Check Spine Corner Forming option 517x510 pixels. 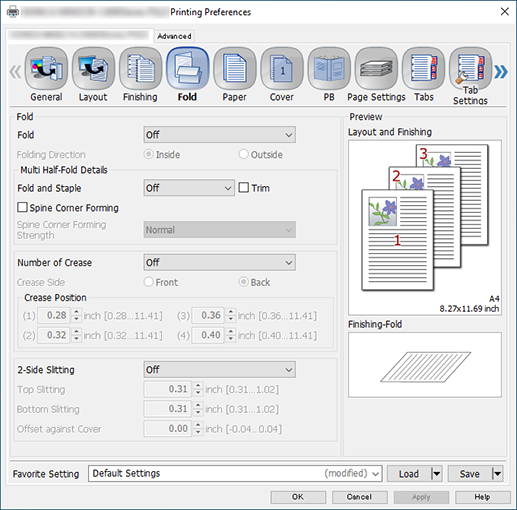22,207
